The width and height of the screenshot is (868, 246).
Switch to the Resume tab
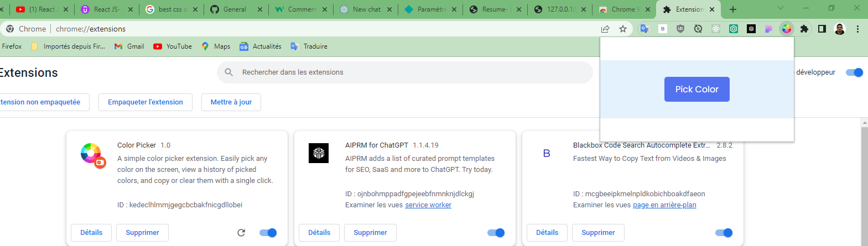tap(495, 9)
